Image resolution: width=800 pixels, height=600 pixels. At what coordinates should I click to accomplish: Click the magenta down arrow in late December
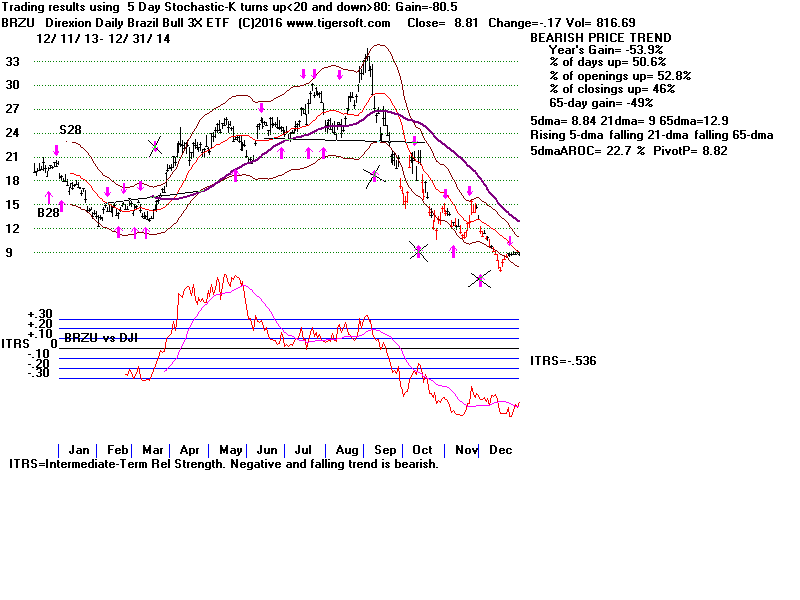pos(510,241)
